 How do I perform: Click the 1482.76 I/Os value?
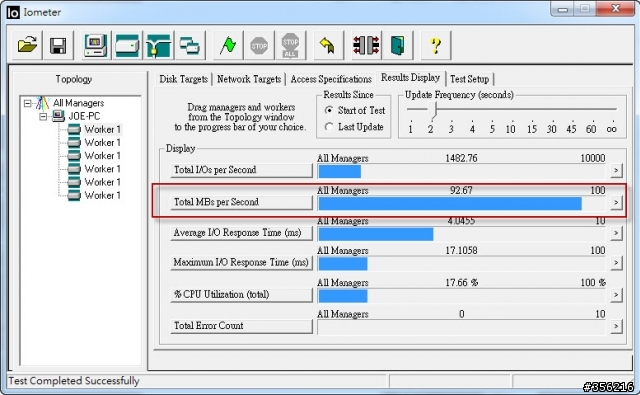point(461,158)
